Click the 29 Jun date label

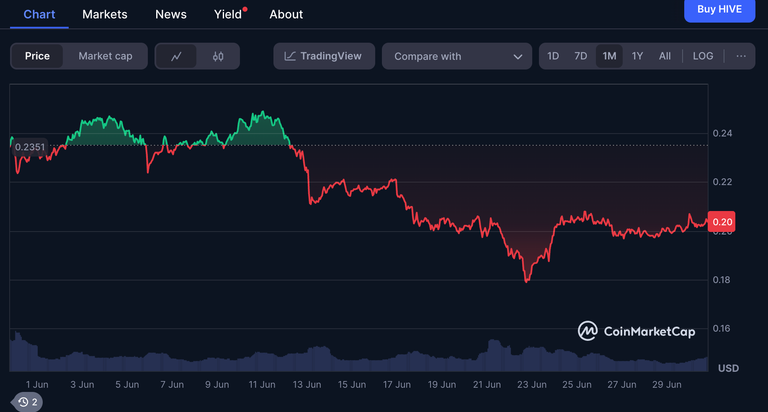point(667,385)
